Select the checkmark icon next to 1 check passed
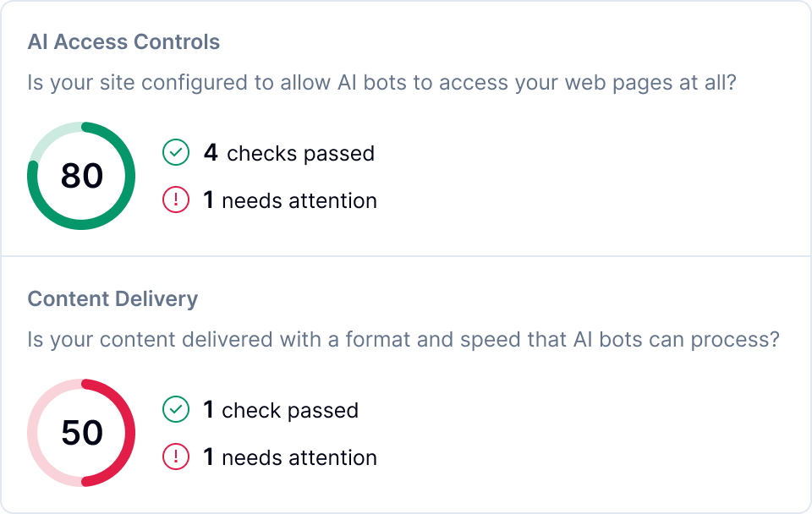Image resolution: width=812 pixels, height=514 pixels. (x=177, y=410)
